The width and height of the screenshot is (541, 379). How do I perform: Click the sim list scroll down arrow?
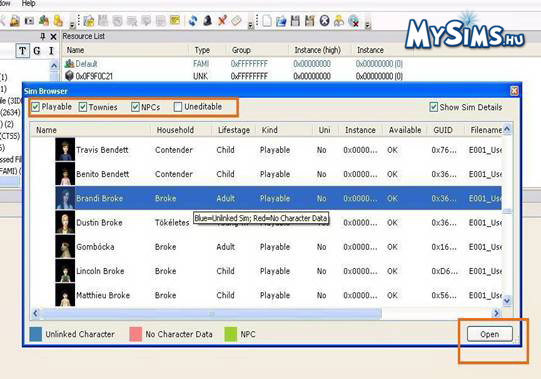click(507, 300)
